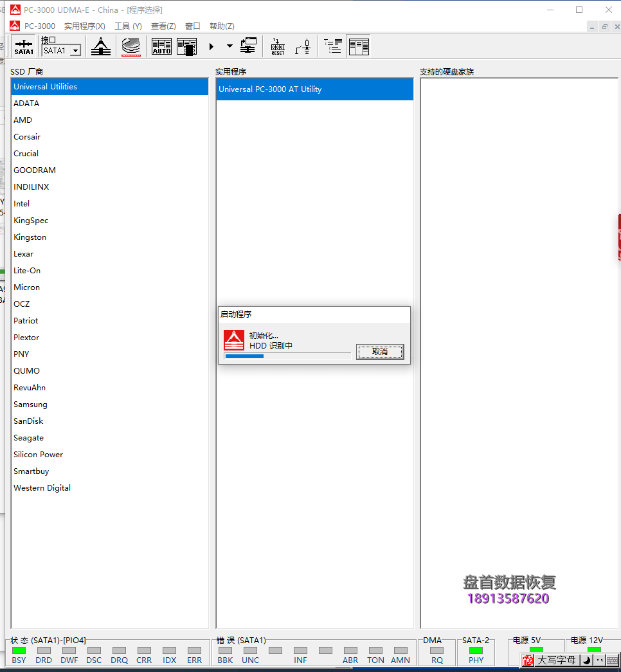Select Smartbuy in SSD vendor list

coord(110,471)
